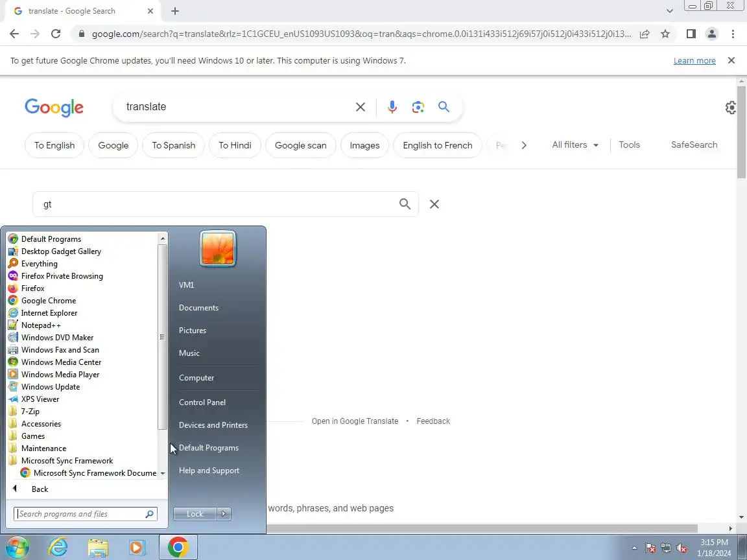Viewport: 747px width, 560px height.
Task: Open Chrome side panel icon
Action: tap(691, 34)
